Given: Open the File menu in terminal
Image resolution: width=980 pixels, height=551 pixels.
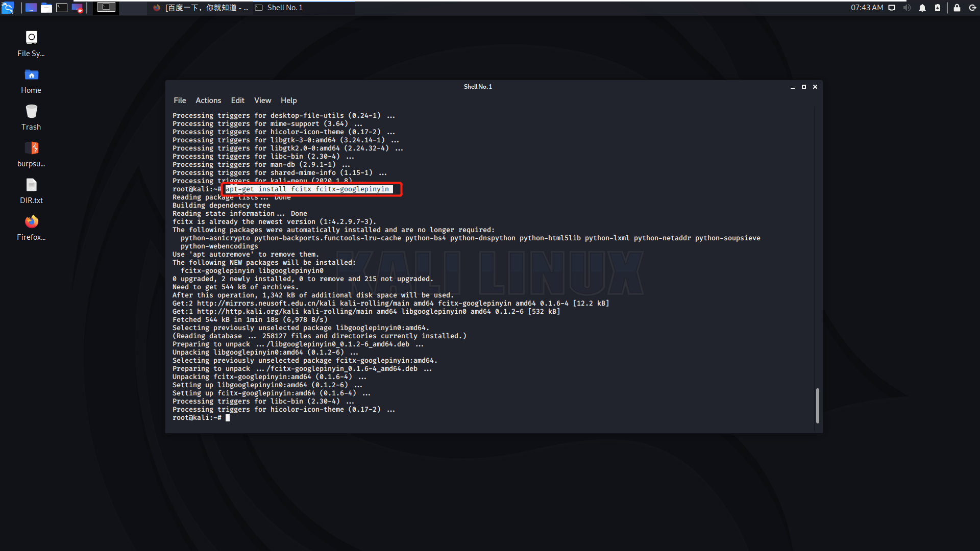Looking at the screenshot, I should tap(180, 101).
